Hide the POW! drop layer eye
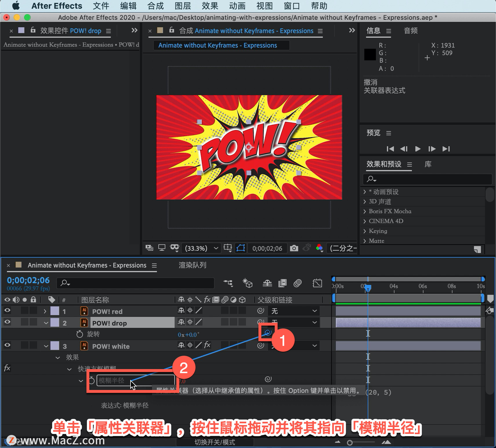The height and width of the screenshot is (448, 496). pyautogui.click(x=7, y=321)
